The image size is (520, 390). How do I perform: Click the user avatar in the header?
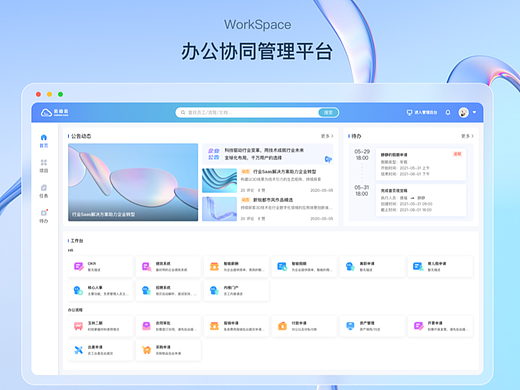[x=463, y=112]
